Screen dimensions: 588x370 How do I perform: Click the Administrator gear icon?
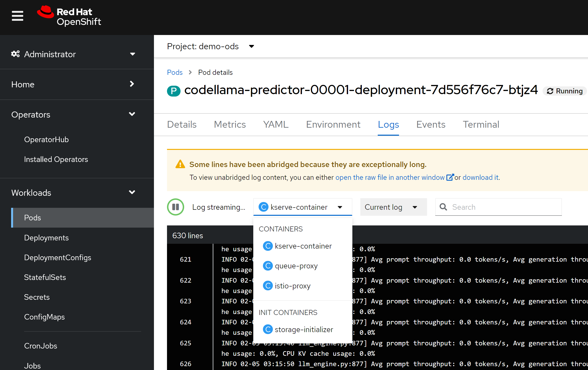click(15, 54)
